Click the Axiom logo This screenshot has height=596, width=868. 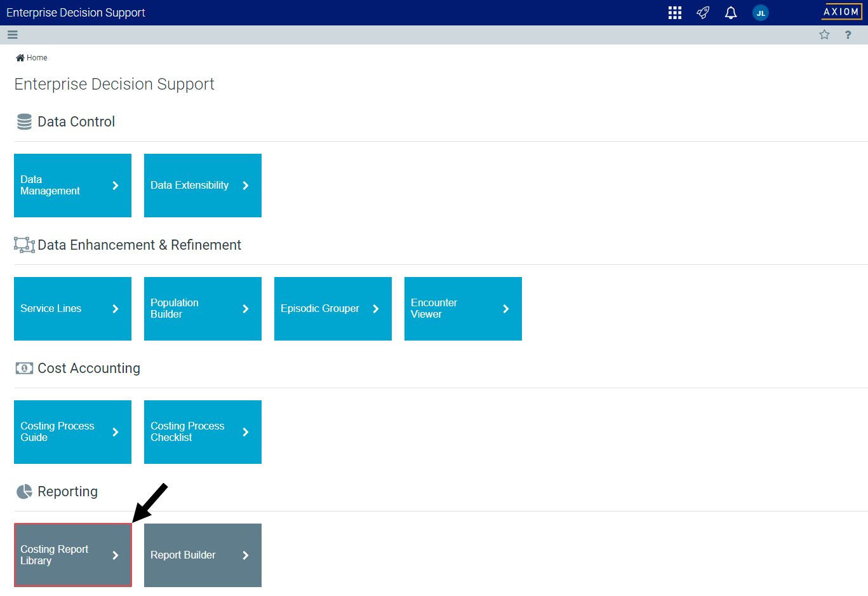[x=841, y=12]
